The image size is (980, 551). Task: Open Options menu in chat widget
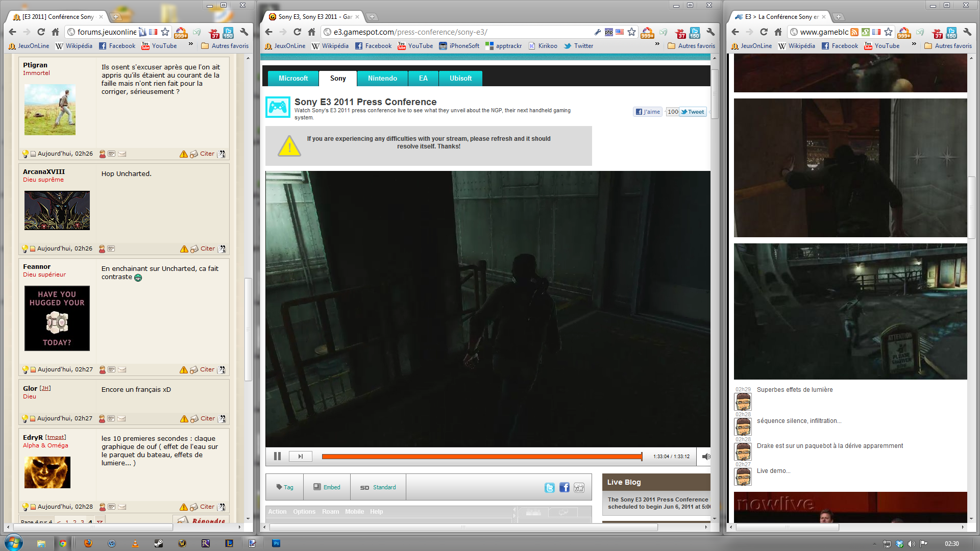304,512
